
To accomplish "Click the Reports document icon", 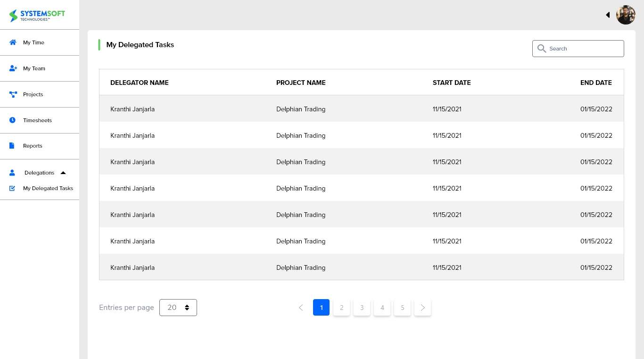I will click(12, 146).
